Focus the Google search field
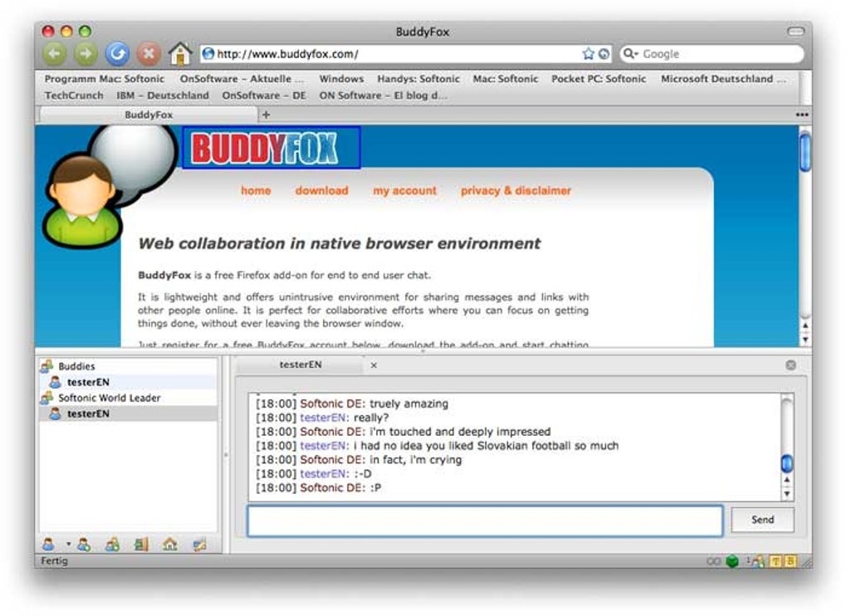 (712, 53)
